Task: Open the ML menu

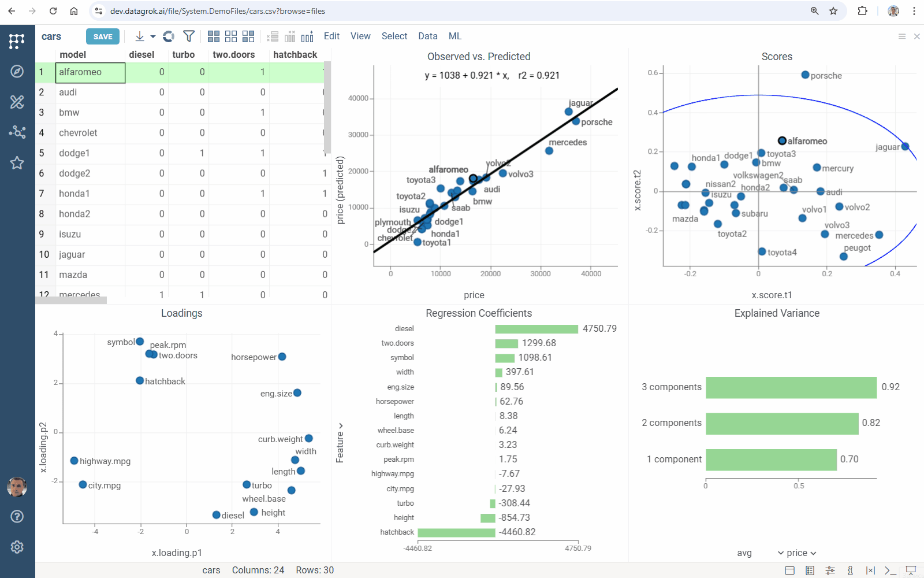Action: coord(454,36)
